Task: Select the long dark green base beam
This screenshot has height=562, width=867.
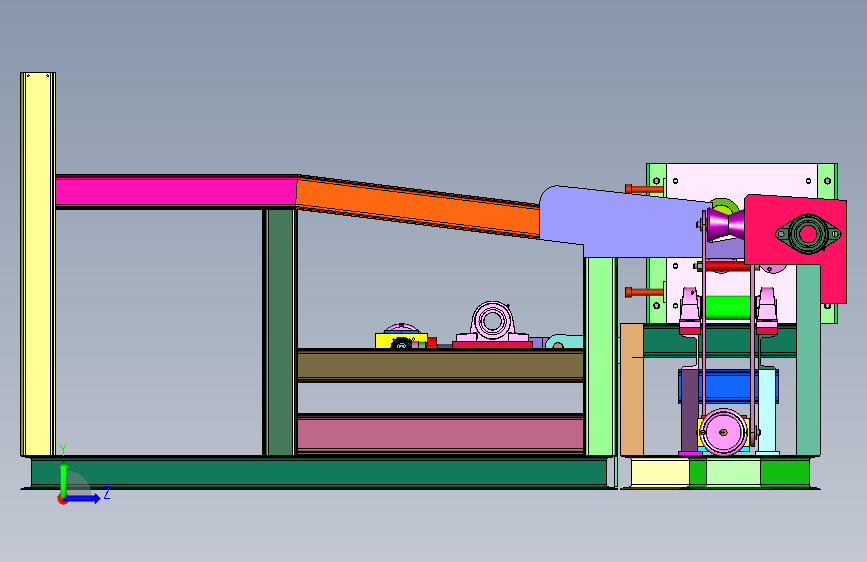Action: pyautogui.click(x=319, y=472)
